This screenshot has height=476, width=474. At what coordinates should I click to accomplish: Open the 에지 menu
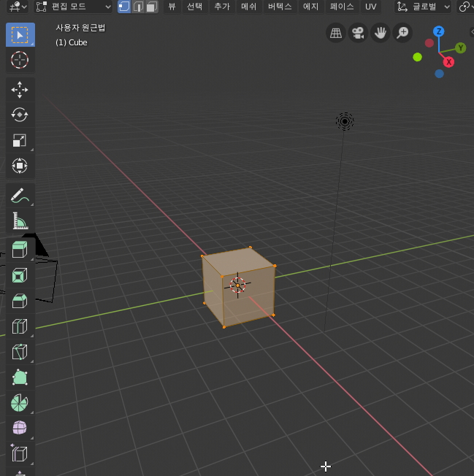310,7
